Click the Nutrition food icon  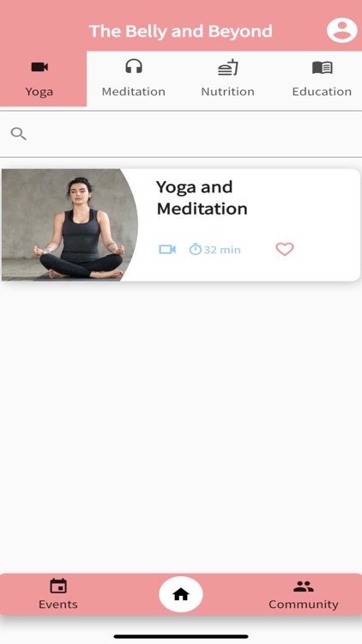point(228,67)
